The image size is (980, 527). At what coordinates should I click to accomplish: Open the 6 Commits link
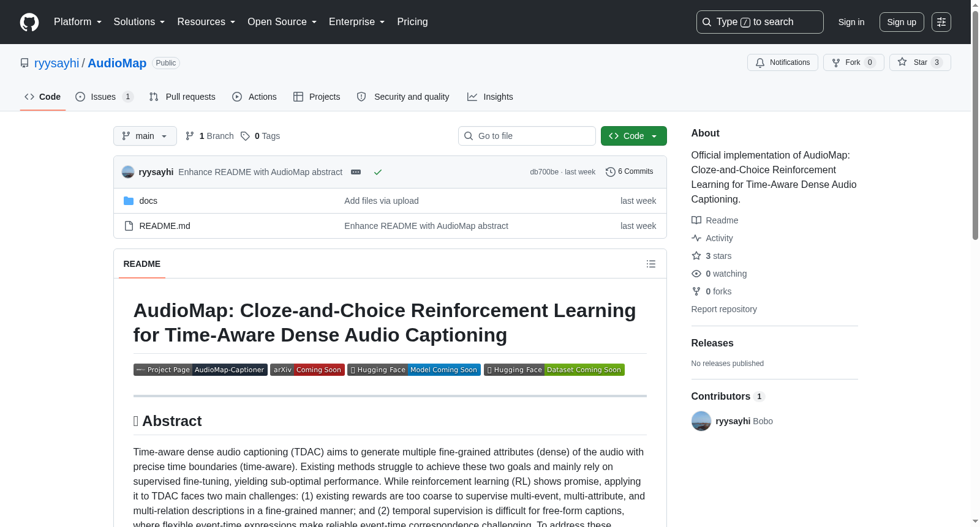[x=630, y=172]
